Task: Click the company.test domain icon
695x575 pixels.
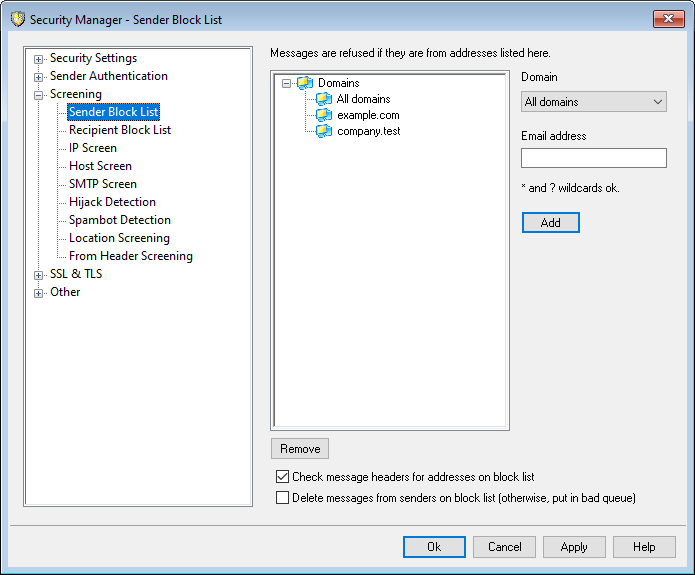Action: tap(324, 131)
